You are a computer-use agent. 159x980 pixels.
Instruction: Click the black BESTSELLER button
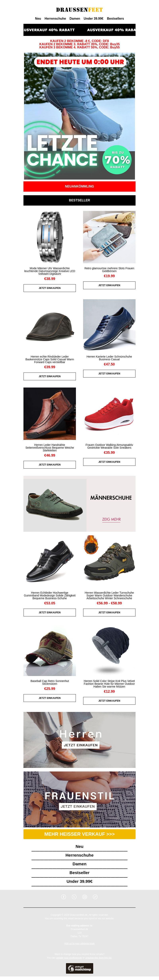(79, 200)
